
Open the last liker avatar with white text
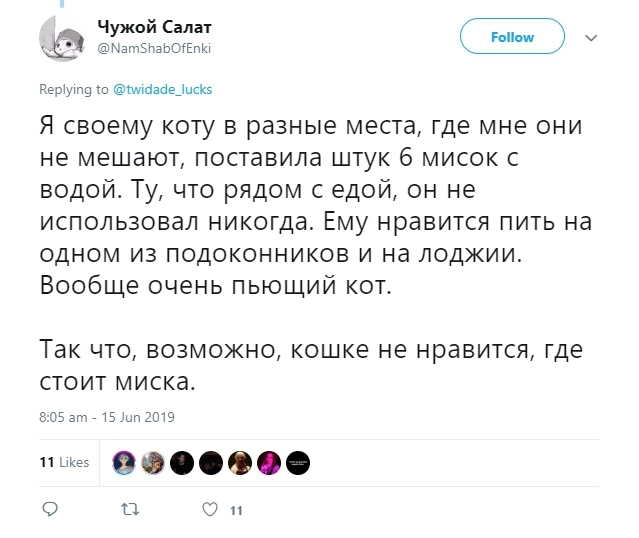click(298, 462)
